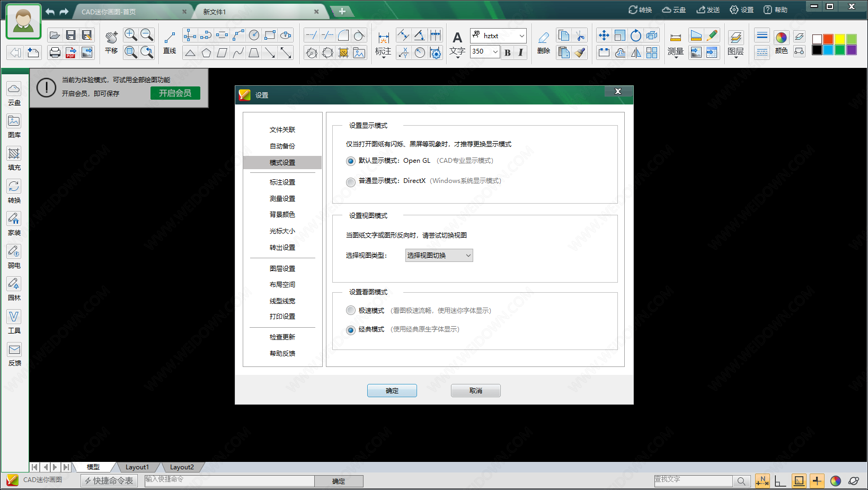Click the delete (删除) eraser icon
This screenshot has height=490, width=868.
543,42
